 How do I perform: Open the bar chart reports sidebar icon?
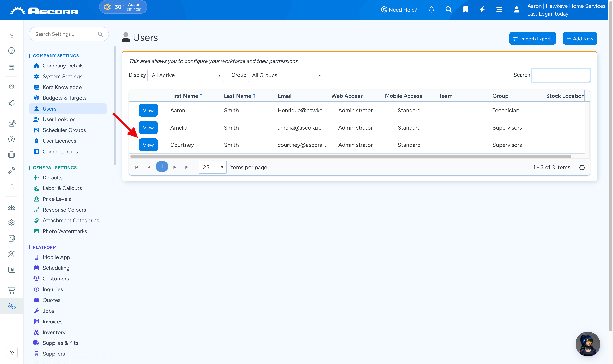[x=12, y=270]
